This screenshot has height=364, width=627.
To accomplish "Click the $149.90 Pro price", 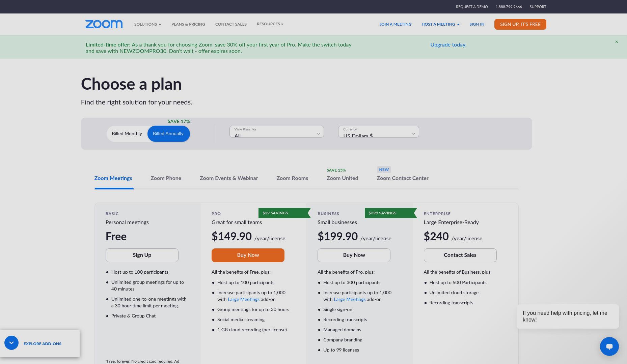I will [231, 236].
